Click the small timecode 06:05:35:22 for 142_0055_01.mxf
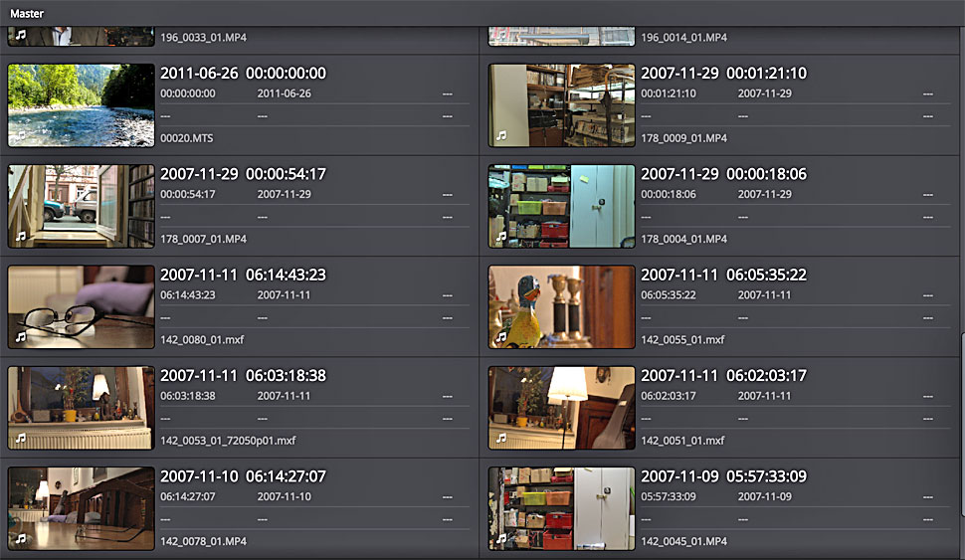This screenshot has height=560, width=965. click(669, 295)
